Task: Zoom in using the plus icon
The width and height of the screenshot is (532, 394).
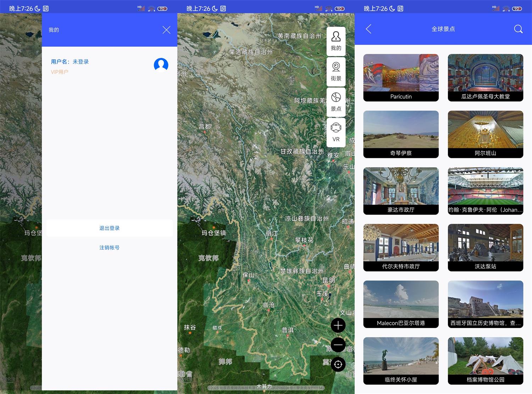Action: pyautogui.click(x=338, y=325)
